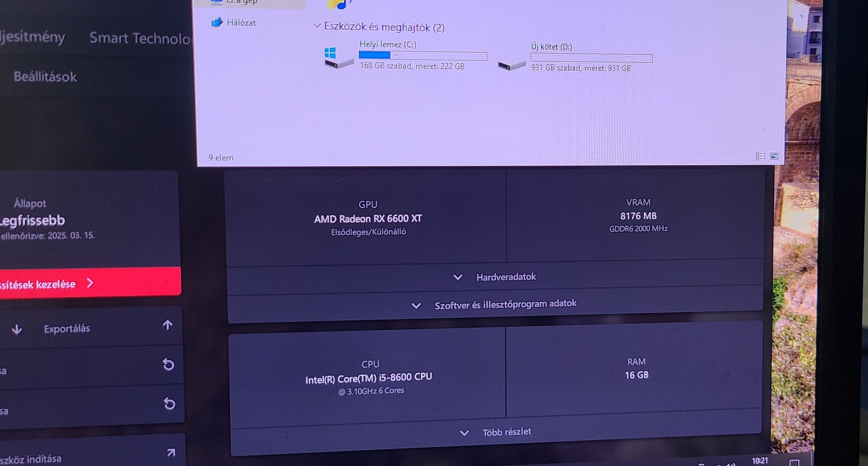
Task: Click the C: drive usage bar
Action: tap(423, 55)
